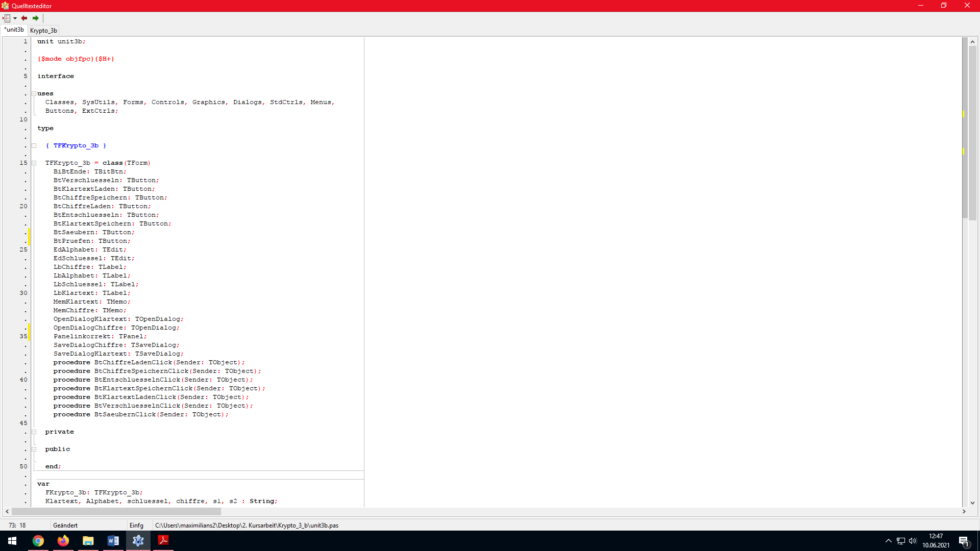980x551 pixels.
Task: Collapse the private section fold marker
Action: (34, 432)
